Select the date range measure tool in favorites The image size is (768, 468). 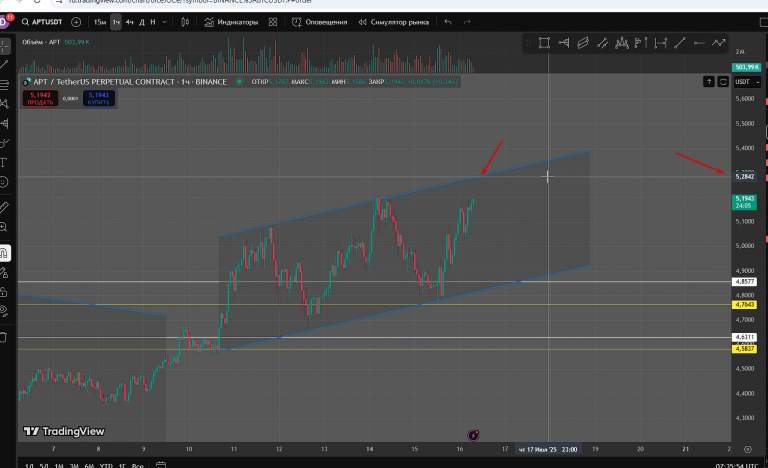point(661,43)
